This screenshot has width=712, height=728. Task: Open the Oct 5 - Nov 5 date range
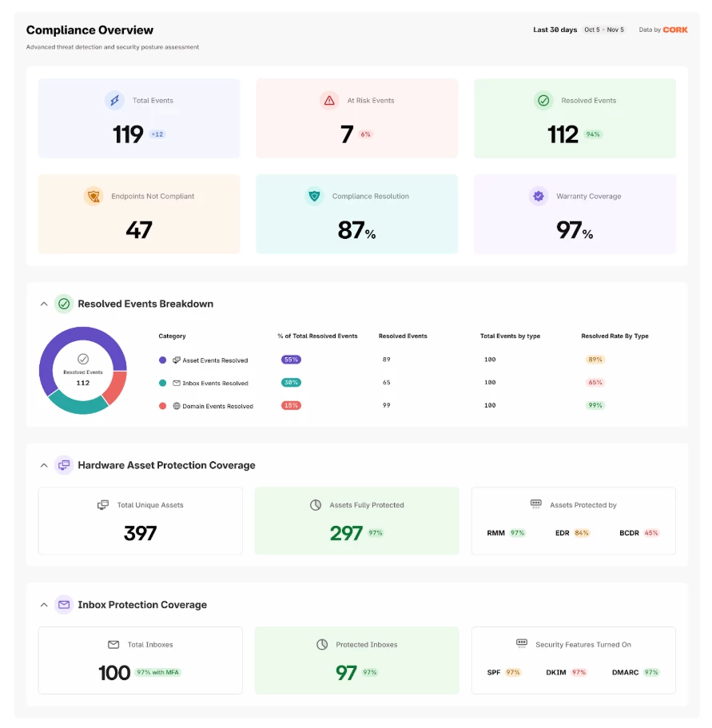click(x=604, y=30)
